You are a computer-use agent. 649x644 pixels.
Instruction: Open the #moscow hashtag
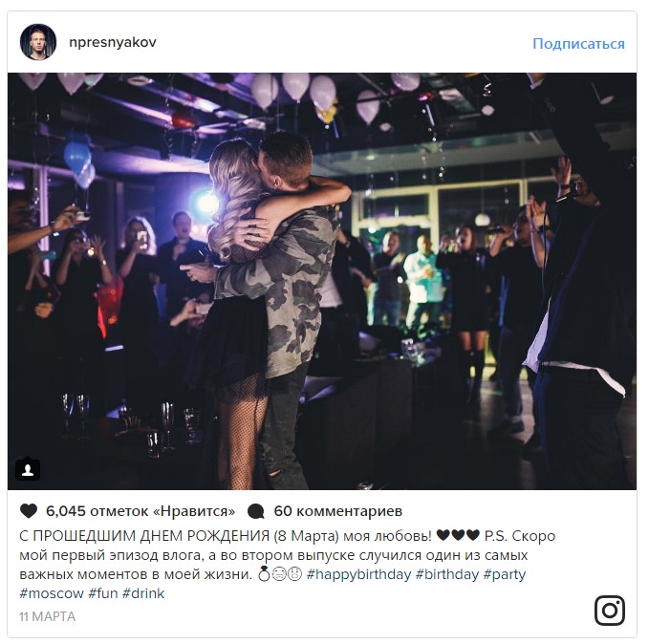[x=52, y=593]
